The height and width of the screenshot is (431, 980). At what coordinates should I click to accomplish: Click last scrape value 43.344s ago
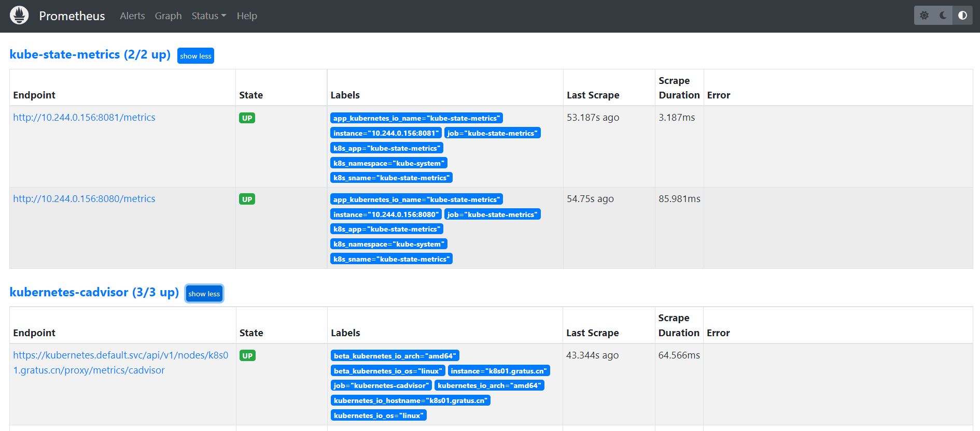(x=592, y=355)
